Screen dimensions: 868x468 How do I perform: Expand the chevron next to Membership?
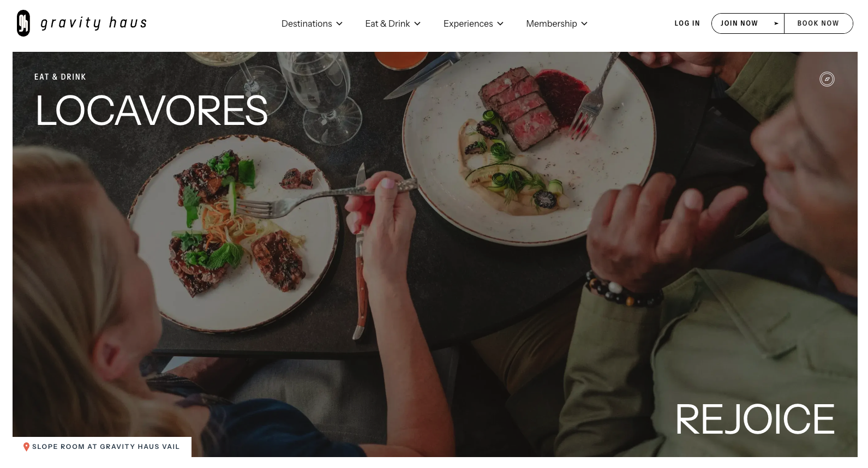584,23
